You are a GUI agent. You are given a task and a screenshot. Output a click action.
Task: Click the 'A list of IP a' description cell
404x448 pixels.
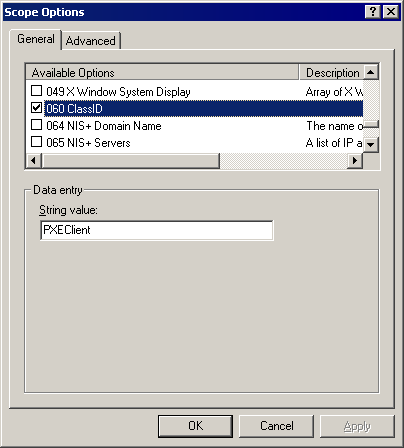334,143
